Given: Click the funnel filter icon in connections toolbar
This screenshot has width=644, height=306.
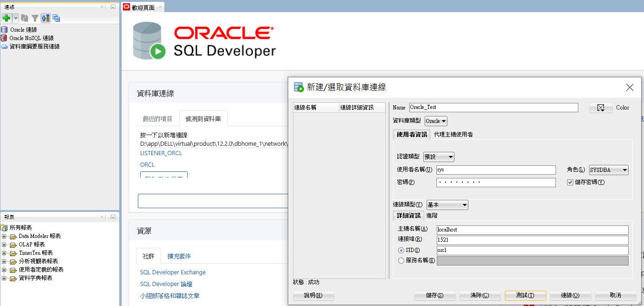Looking at the screenshot, I should point(35,18).
